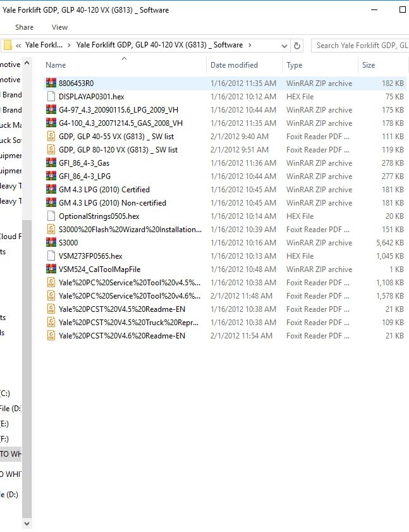Show hidden breadcrumb path levels
This screenshot has height=532, width=409.
coord(18,45)
